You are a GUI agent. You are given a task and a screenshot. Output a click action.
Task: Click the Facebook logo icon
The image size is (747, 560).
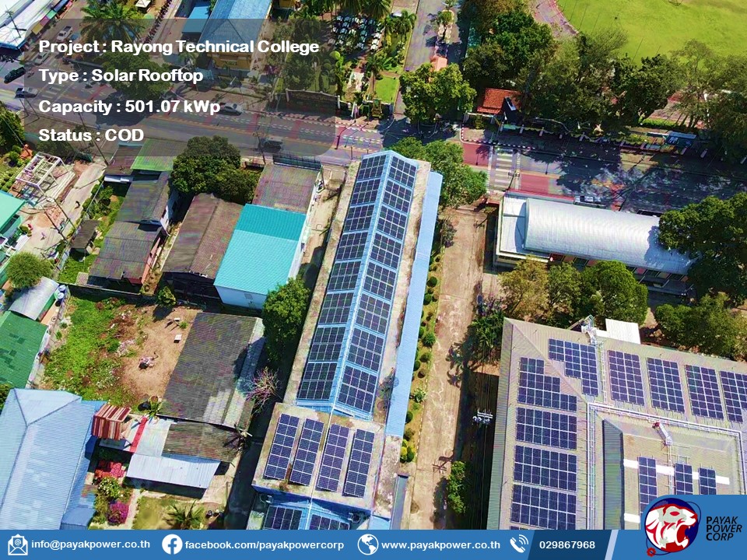[x=172, y=544]
